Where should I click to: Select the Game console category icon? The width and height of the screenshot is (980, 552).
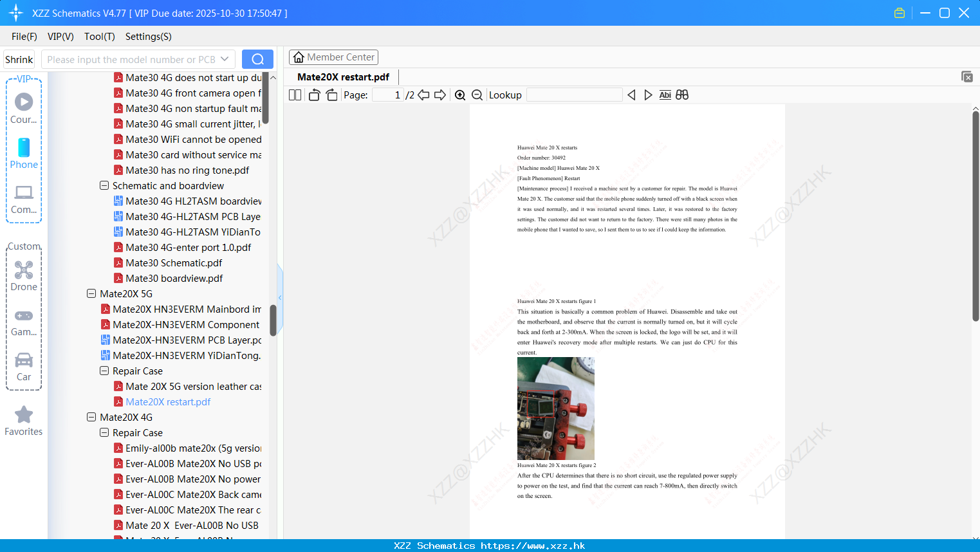click(24, 322)
